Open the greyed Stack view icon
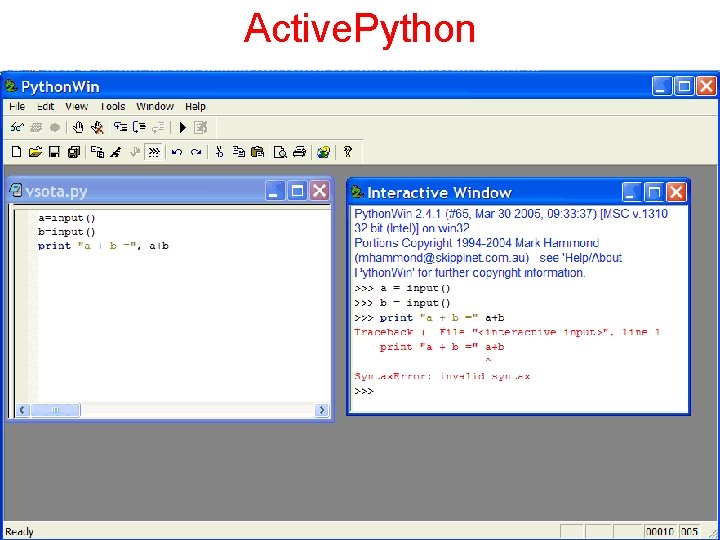 click(x=36, y=127)
